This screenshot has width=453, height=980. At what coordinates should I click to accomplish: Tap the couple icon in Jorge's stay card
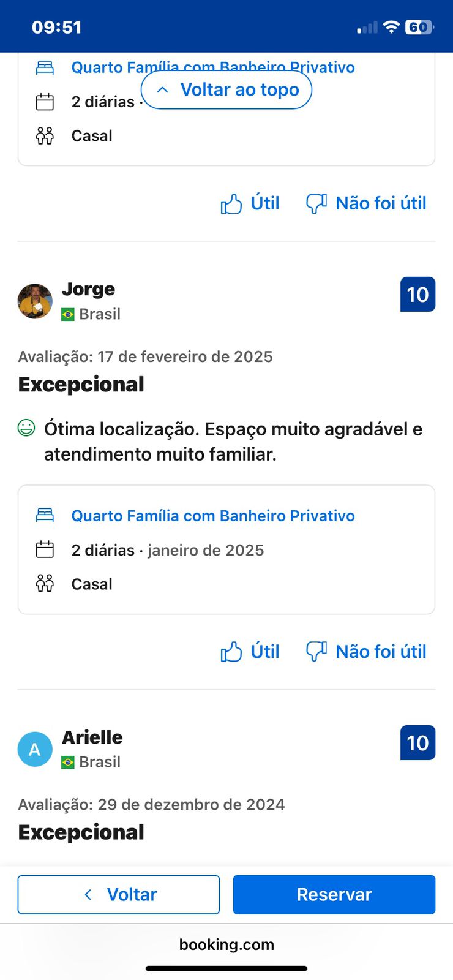point(45,583)
